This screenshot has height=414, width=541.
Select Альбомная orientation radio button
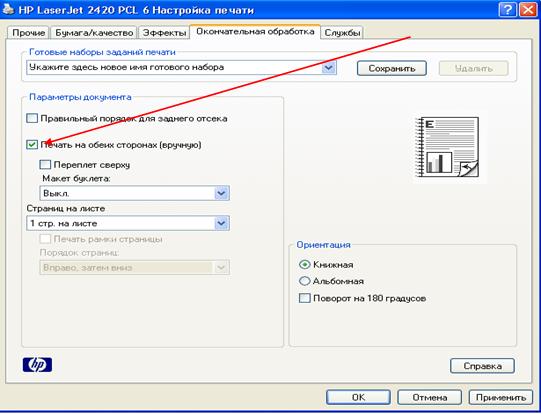point(304,281)
